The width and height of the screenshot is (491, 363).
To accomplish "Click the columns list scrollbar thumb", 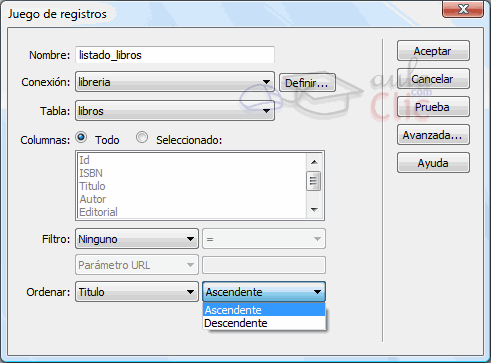I will point(313,181).
